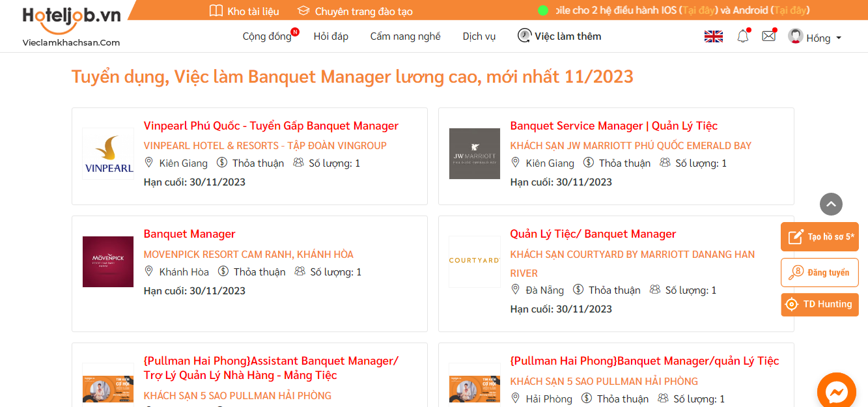Image resolution: width=868 pixels, height=407 pixels.
Task: Click the Tạo hồ sơ 5* button
Action: click(x=820, y=236)
